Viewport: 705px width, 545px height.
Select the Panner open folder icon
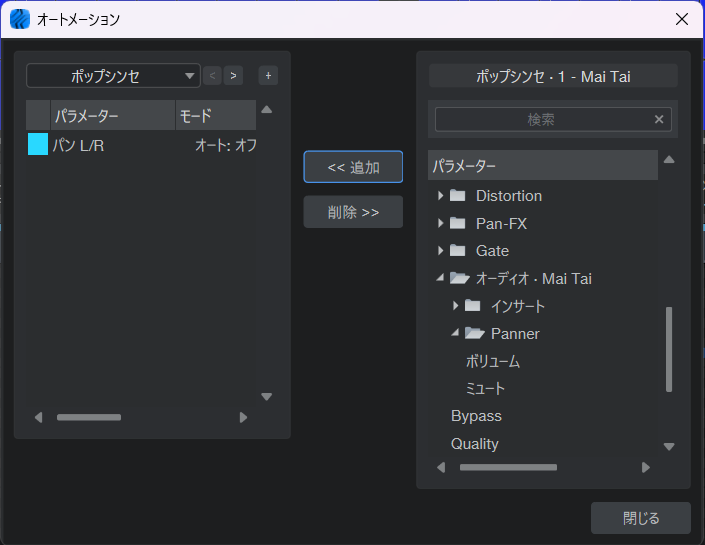coord(474,333)
